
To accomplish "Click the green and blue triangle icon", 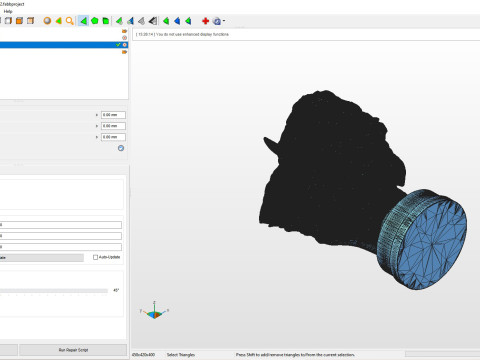I will click(130, 21).
